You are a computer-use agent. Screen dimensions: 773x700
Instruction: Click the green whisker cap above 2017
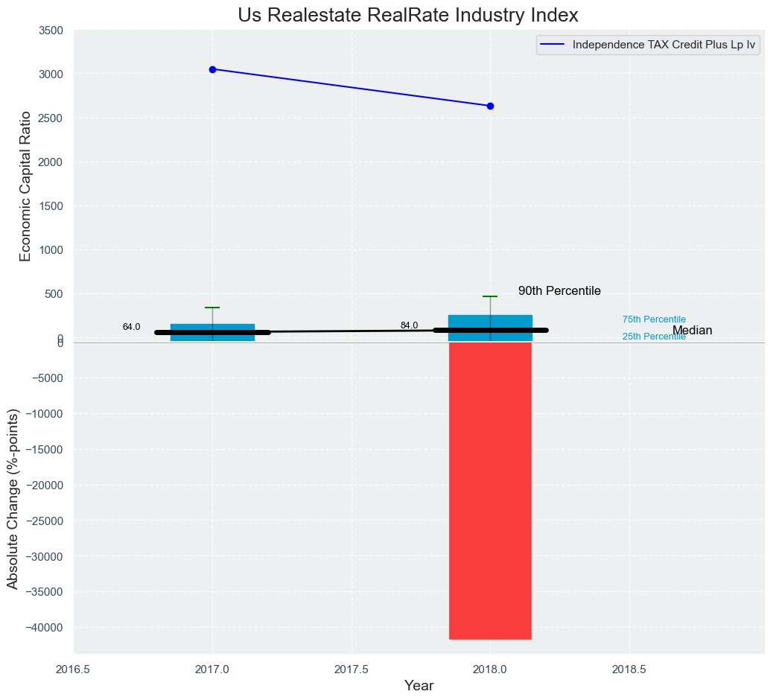click(212, 308)
